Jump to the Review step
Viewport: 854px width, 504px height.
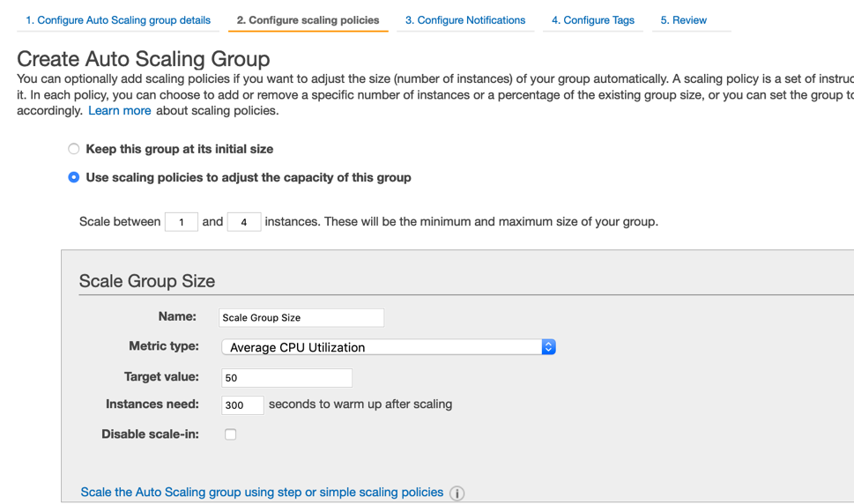pyautogui.click(x=684, y=20)
